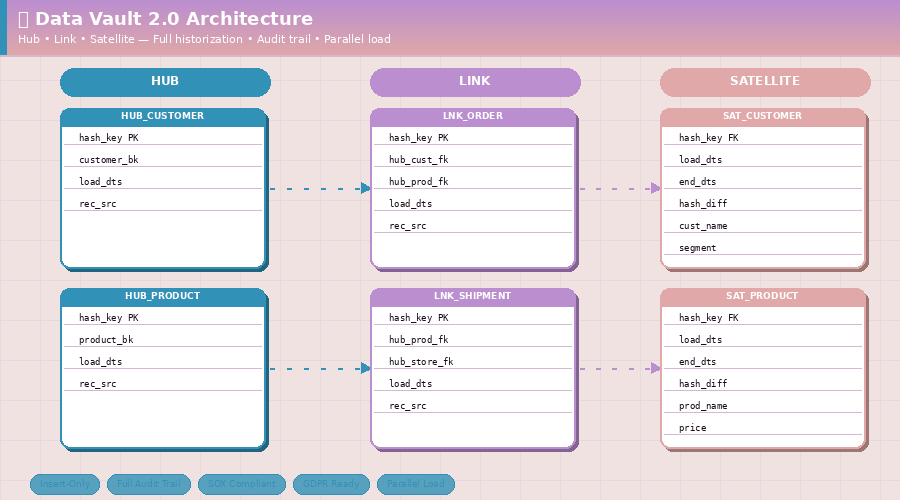Select the SOX Compliant badge
Viewport: 900px width, 500px height.
click(x=241, y=484)
